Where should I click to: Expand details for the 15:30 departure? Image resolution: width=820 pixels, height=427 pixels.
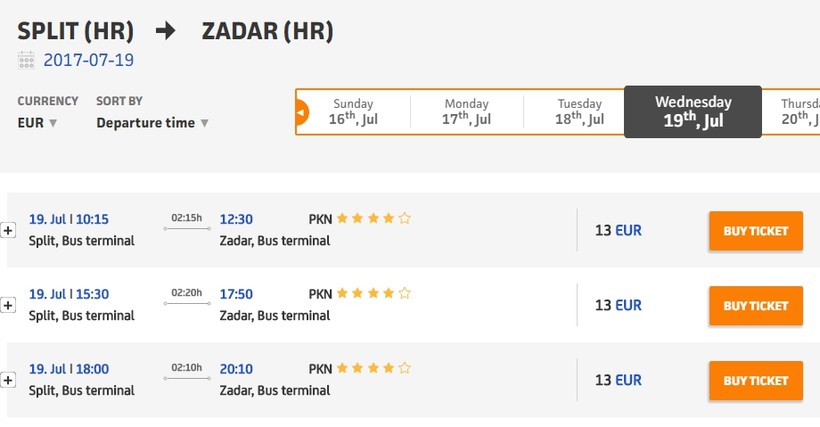(8, 305)
